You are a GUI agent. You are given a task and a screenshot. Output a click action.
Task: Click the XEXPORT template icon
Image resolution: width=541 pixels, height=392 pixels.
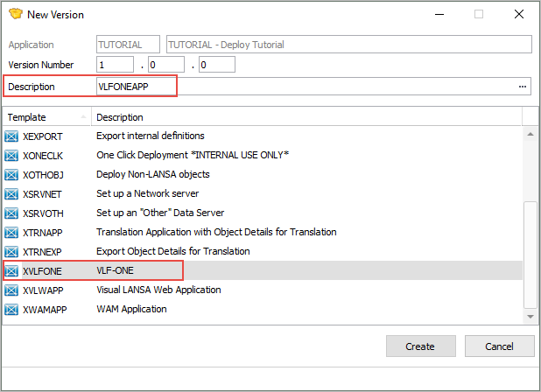click(12, 136)
